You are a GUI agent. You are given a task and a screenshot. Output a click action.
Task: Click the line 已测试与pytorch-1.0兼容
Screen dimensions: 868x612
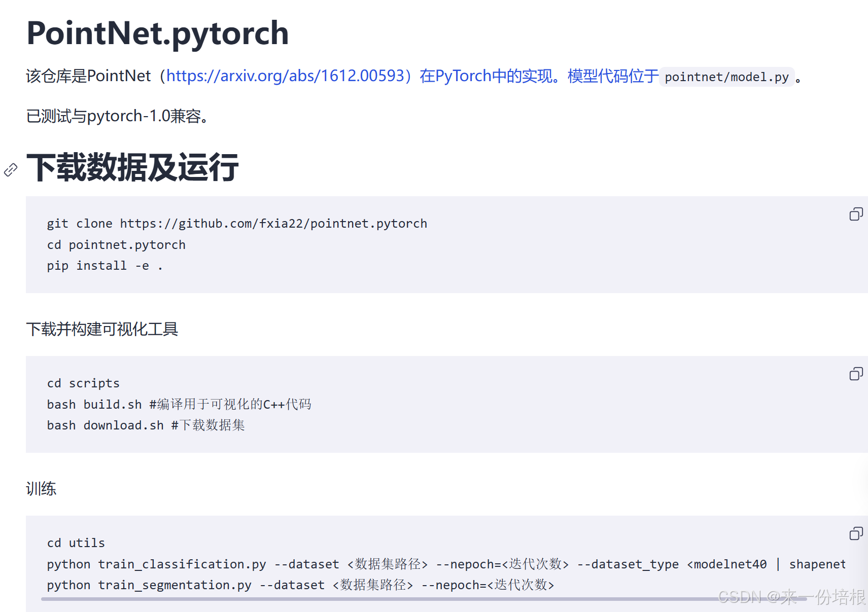(118, 116)
